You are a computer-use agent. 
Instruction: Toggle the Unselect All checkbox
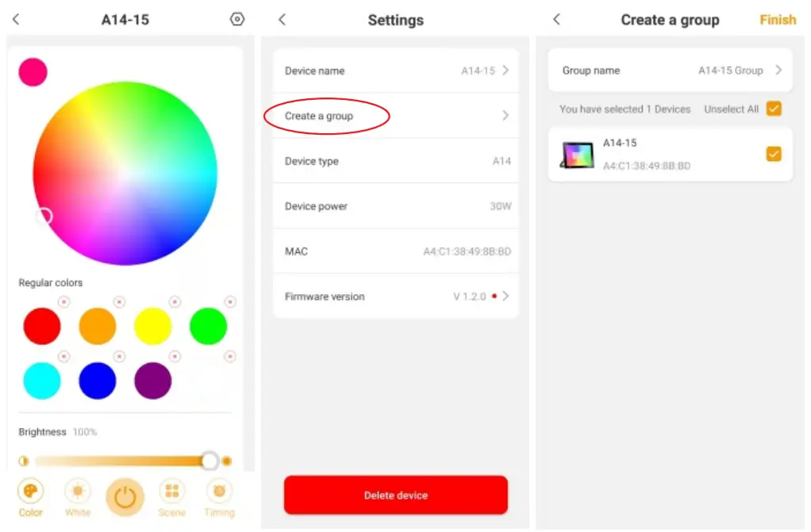click(774, 109)
